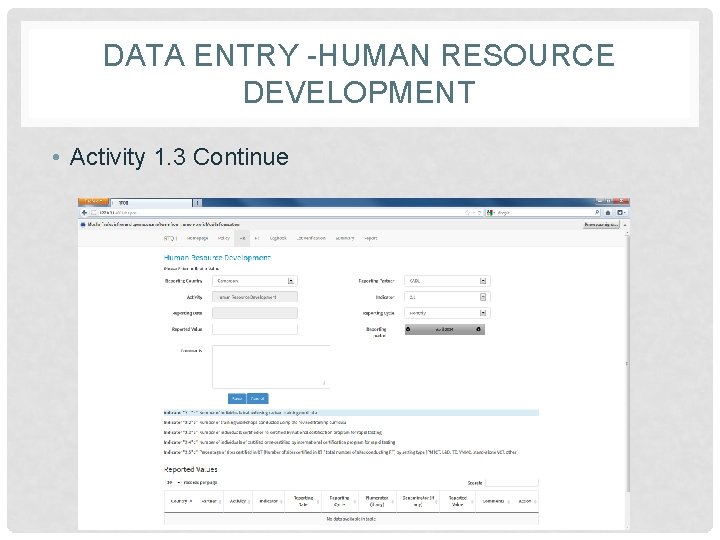Image resolution: width=720 pixels, height=540 pixels.
Task: Open the records per page dropdown
Action: [173, 483]
